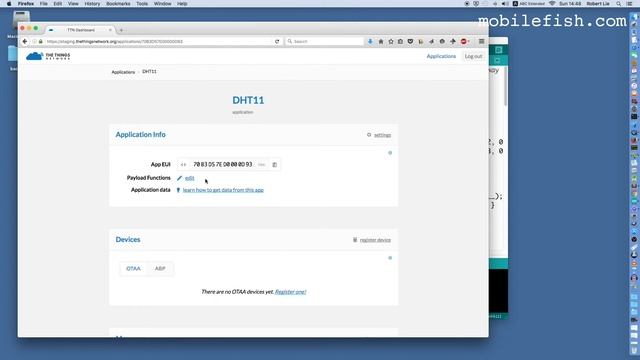Reload the page with the refresh icon

[277, 41]
